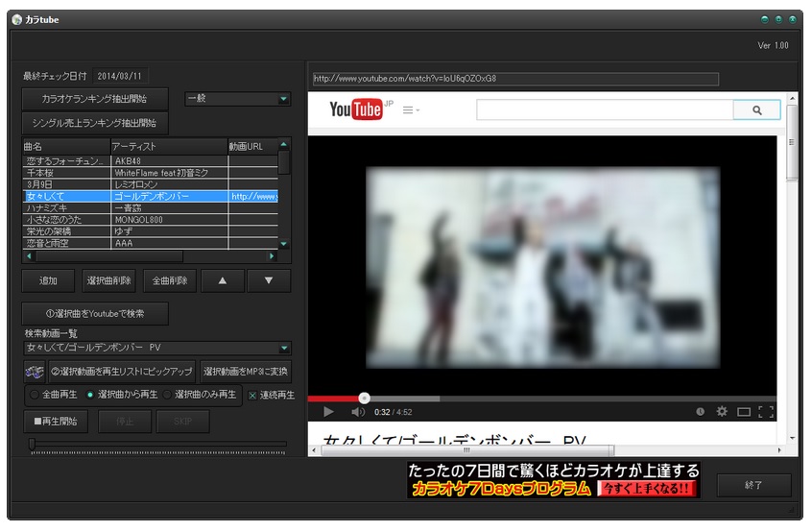Click the YouTube magnifier search button
812x532 pixels.
(x=756, y=110)
